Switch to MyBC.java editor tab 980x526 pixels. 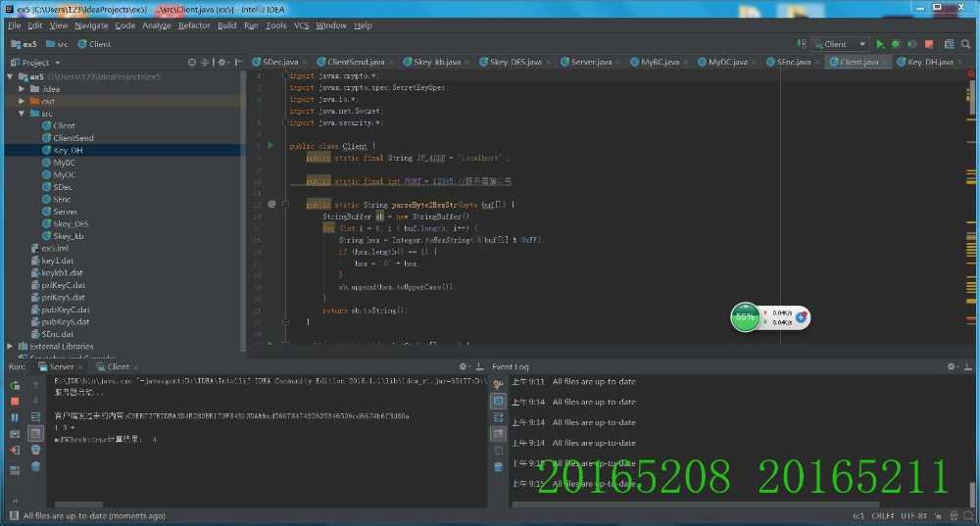(x=660, y=62)
